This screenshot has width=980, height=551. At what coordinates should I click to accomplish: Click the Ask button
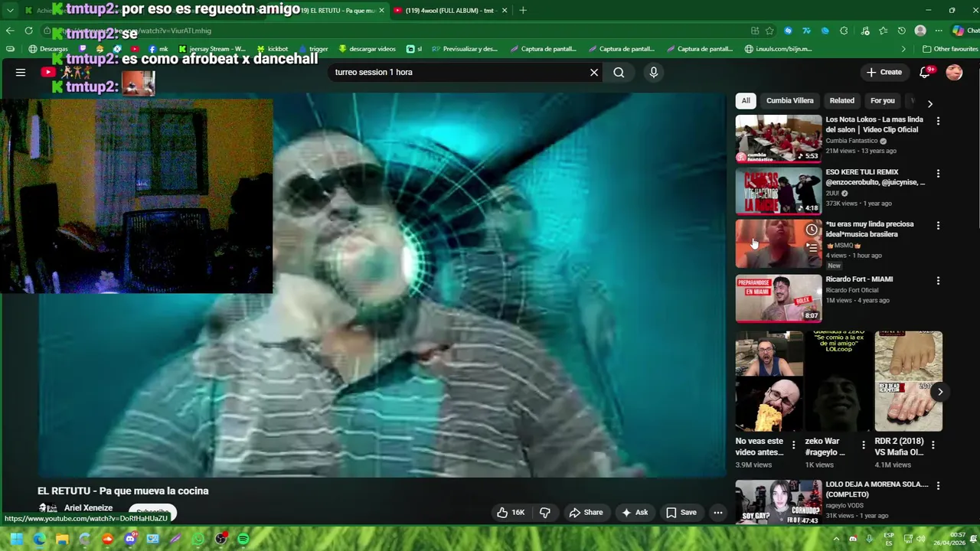[635, 513]
